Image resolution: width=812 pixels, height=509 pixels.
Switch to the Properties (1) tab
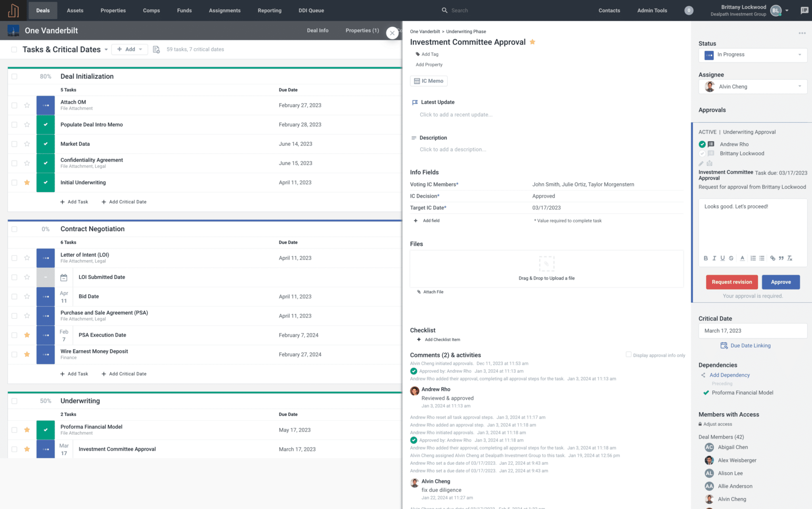[x=362, y=31]
